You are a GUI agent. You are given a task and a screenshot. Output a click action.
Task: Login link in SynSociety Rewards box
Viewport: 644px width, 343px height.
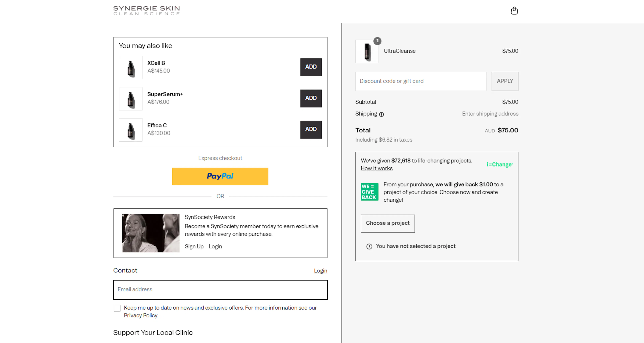(215, 247)
